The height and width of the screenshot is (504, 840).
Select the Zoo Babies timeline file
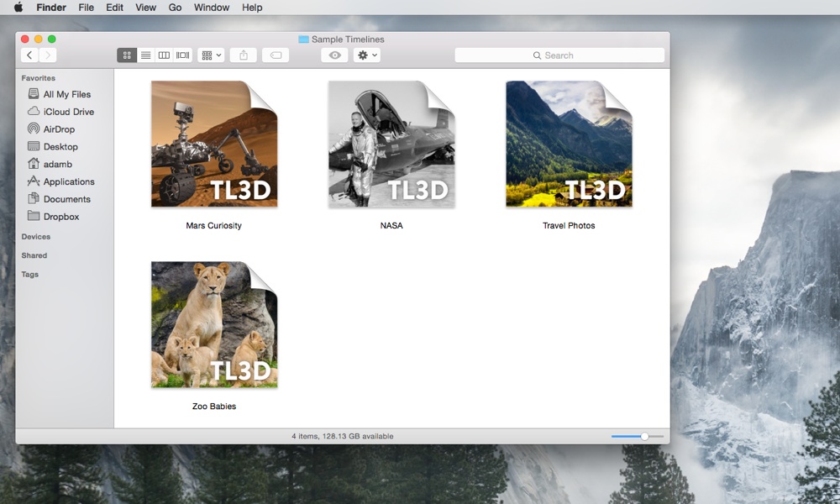coord(214,324)
